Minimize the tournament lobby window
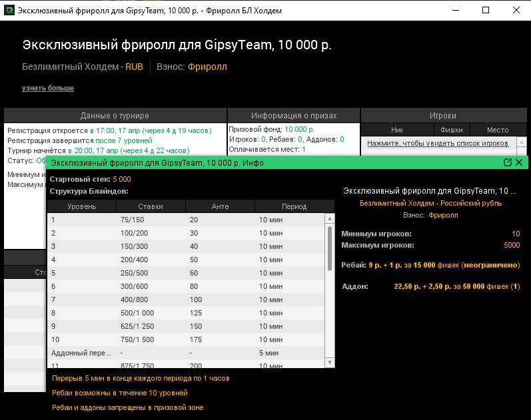Image resolution: width=531 pixels, height=420 pixels. (x=456, y=10)
